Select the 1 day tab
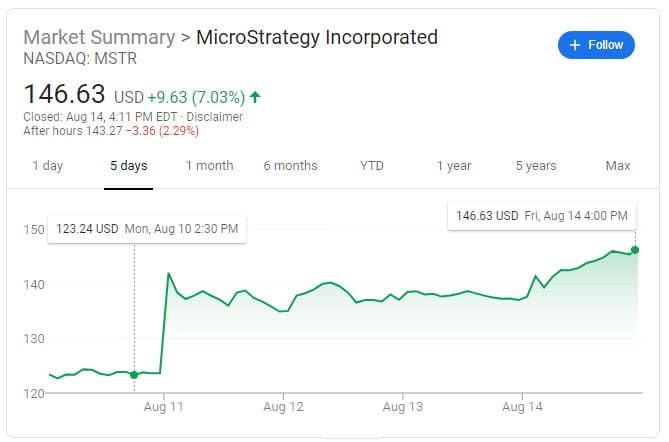669x442 pixels. (x=48, y=166)
